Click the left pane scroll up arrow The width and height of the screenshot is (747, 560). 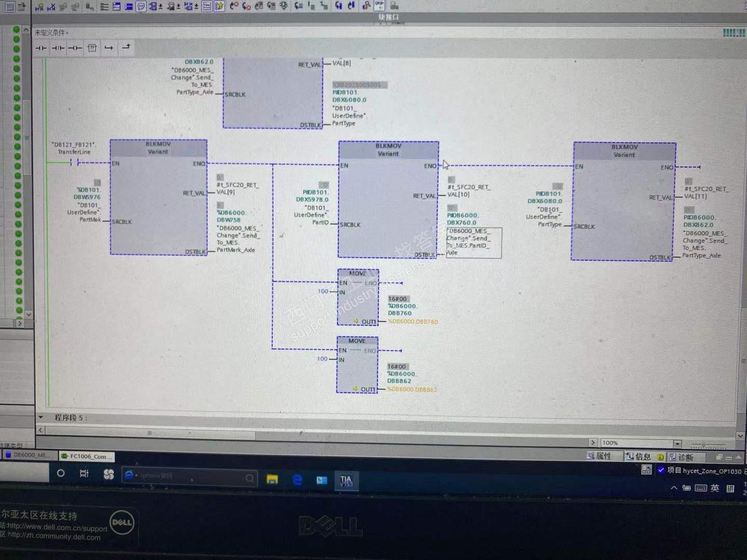pos(26,30)
